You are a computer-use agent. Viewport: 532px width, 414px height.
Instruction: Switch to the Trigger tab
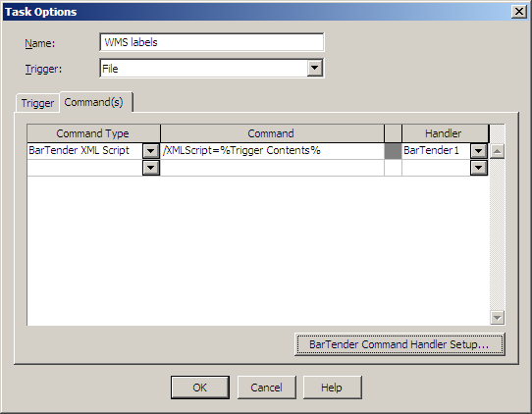[x=37, y=103]
